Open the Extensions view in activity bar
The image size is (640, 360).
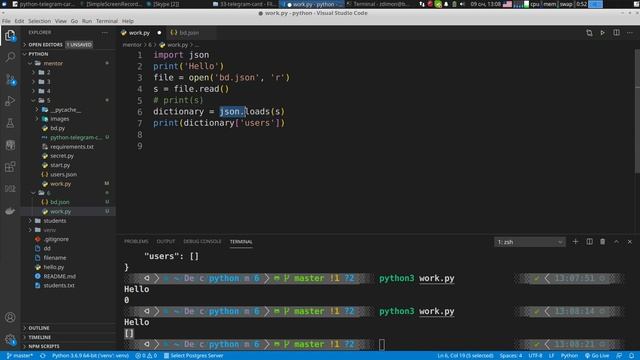point(10,167)
